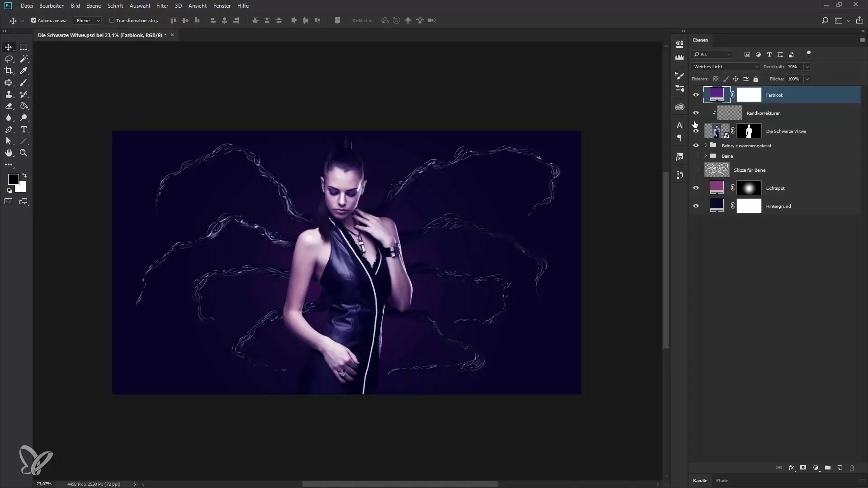Delete layer with trash icon

(x=852, y=468)
